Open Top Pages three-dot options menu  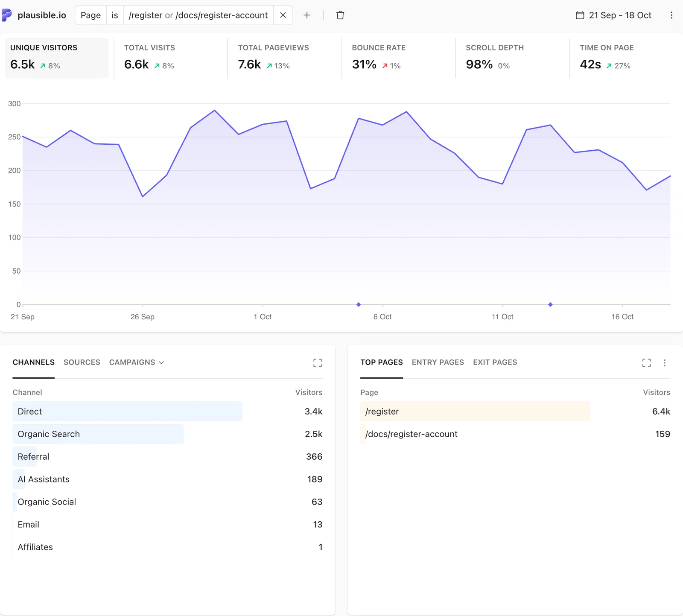(x=665, y=363)
